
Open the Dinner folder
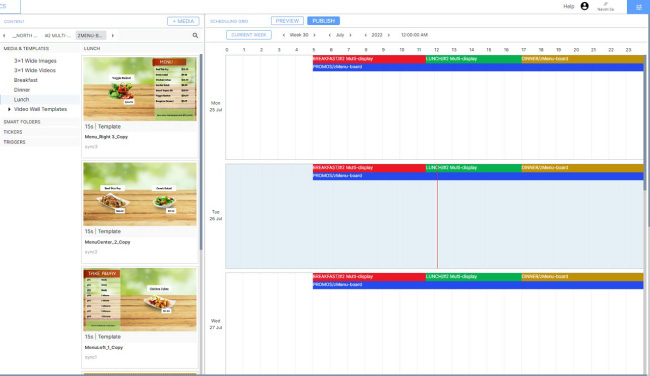(22, 90)
